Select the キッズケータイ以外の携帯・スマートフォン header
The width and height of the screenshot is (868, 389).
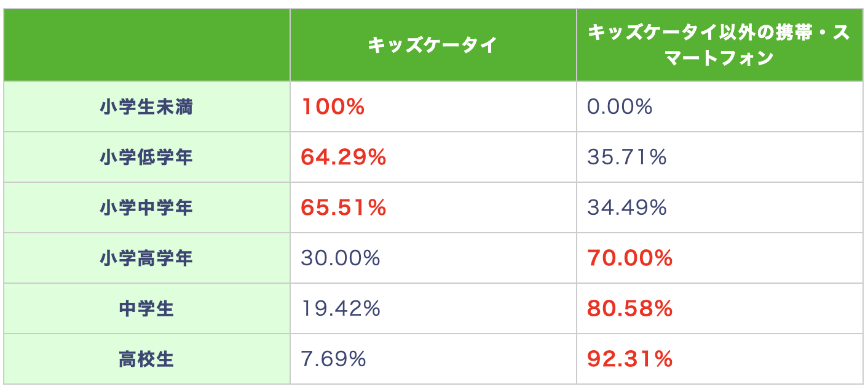pos(719,46)
